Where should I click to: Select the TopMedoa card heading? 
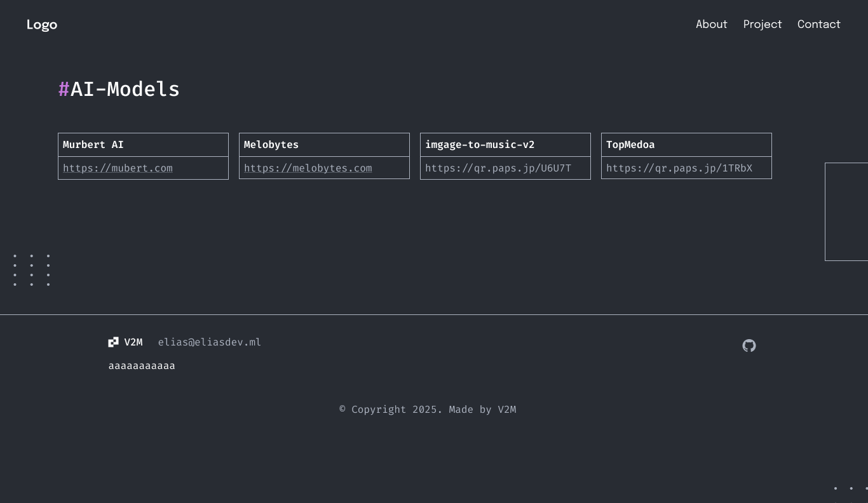coord(630,145)
